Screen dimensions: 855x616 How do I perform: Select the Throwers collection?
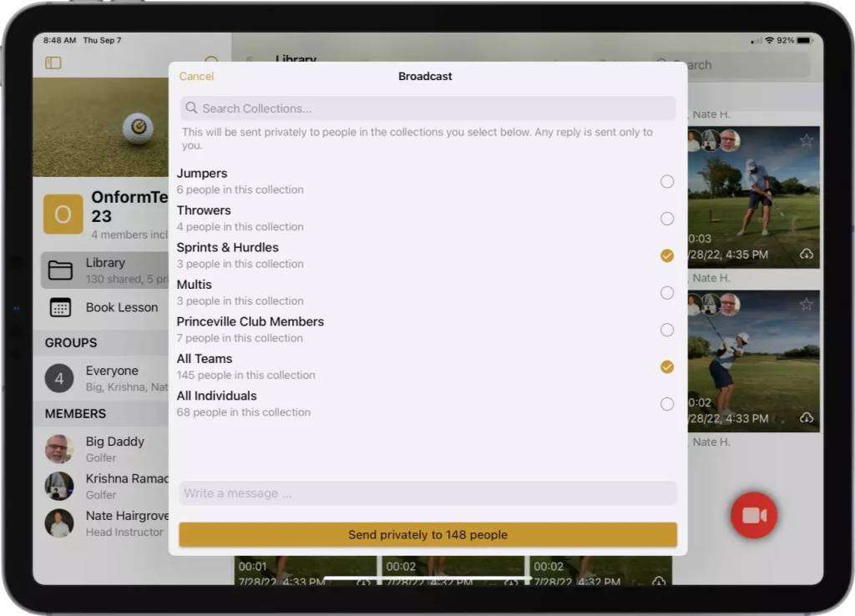667,219
